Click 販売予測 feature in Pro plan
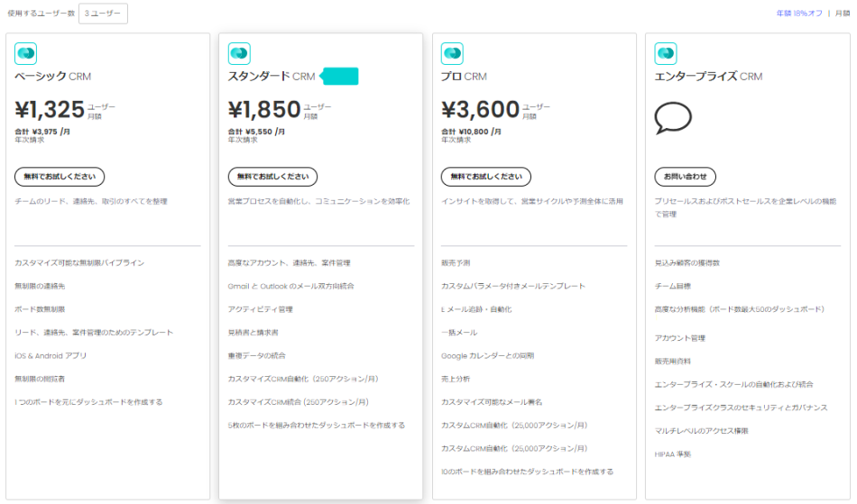This screenshot has height=504, width=857. click(x=456, y=262)
